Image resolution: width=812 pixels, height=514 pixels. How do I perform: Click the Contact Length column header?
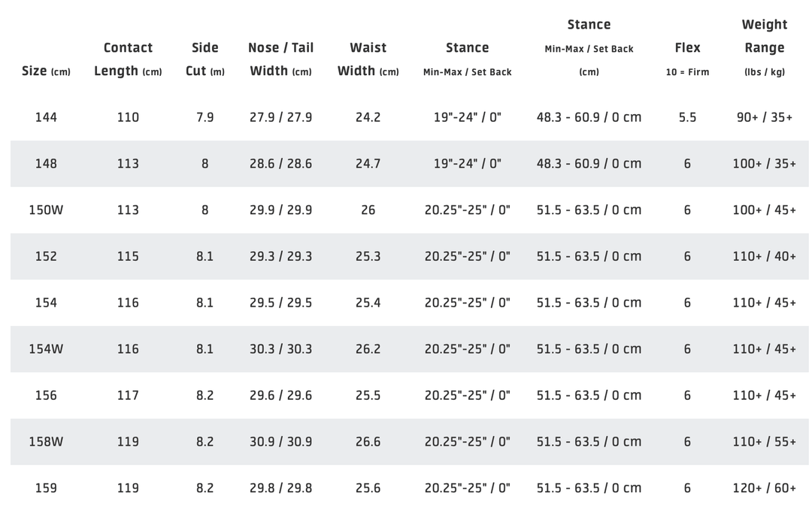coord(128,59)
